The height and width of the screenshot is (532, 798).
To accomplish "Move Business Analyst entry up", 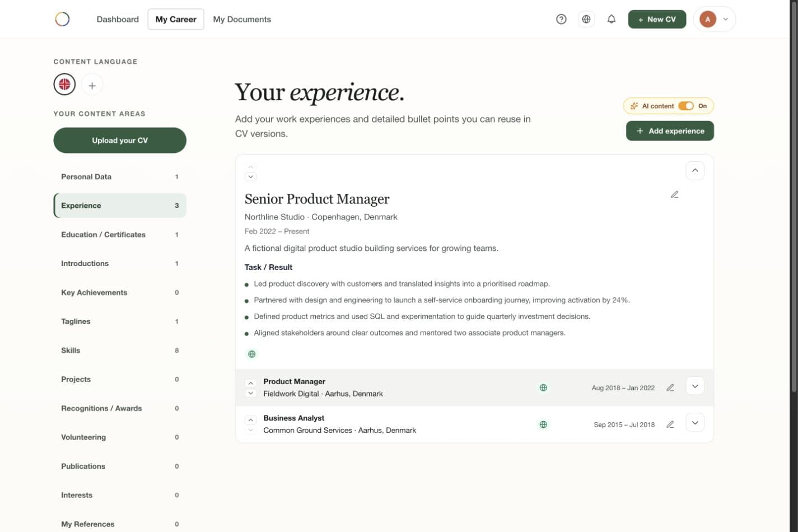I will click(251, 420).
